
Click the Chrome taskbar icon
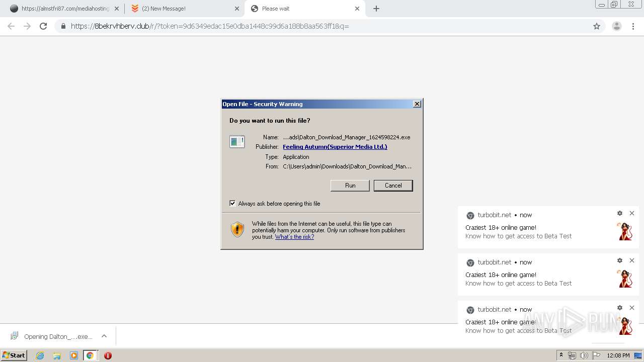tap(90, 355)
